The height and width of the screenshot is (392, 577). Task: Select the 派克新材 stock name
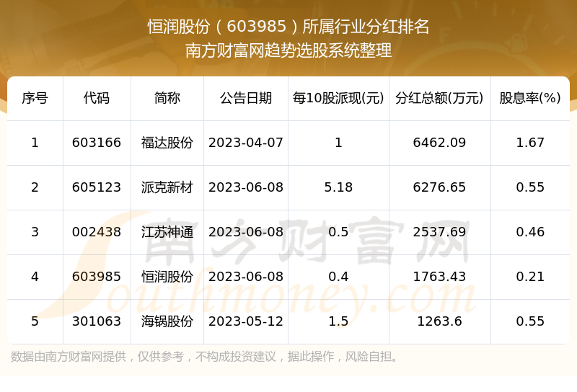167,187
